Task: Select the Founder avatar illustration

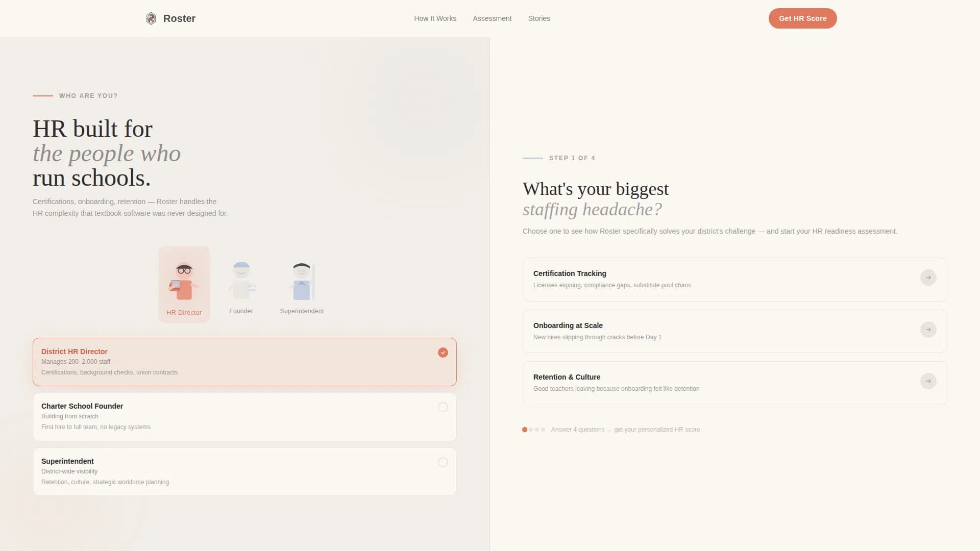Action: [241, 281]
